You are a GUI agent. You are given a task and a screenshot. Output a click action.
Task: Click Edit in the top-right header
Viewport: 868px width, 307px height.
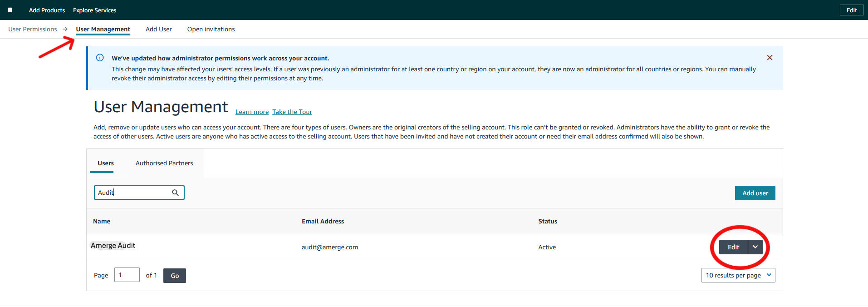[x=852, y=10]
